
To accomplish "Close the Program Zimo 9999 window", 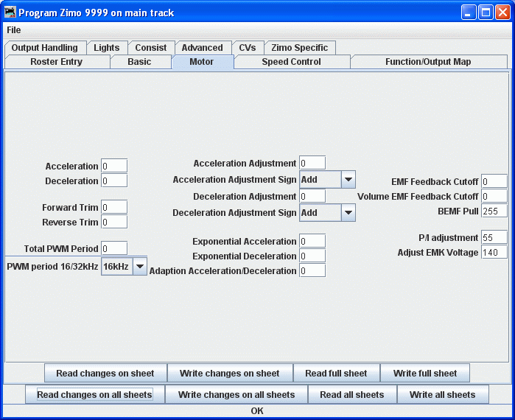I will click(503, 13).
